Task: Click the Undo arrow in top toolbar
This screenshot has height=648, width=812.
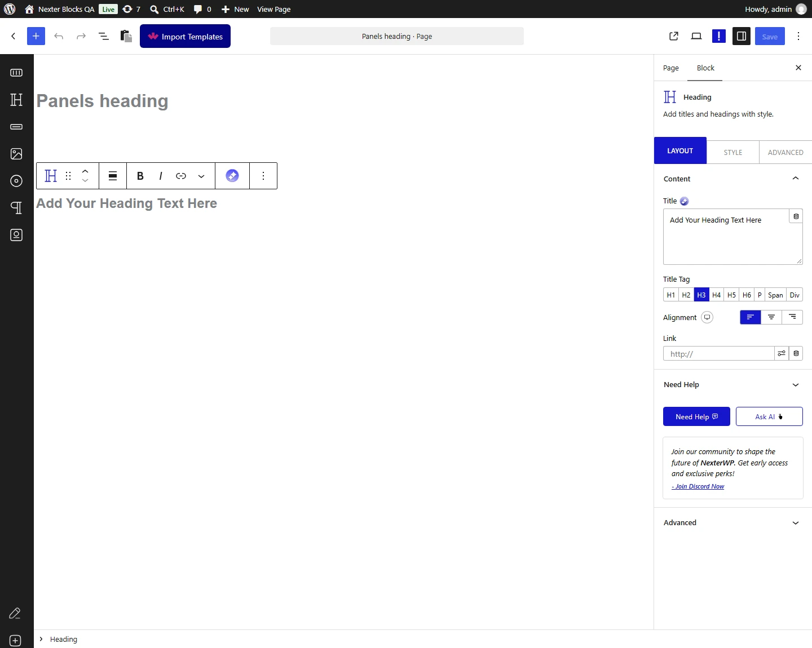Action: (59, 36)
